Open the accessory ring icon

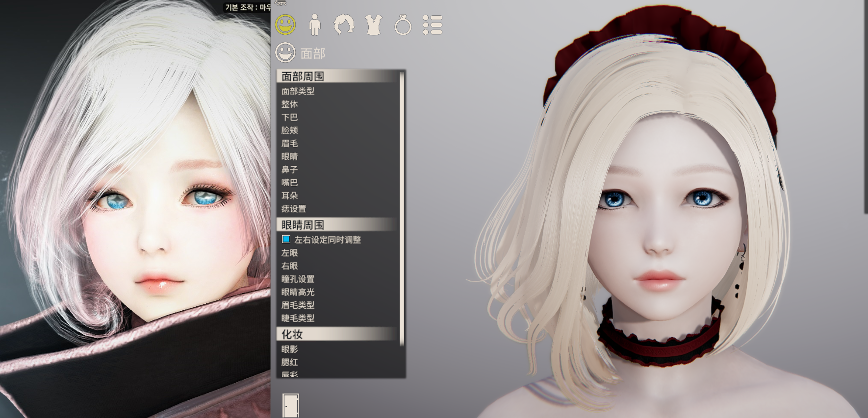pyautogui.click(x=403, y=25)
